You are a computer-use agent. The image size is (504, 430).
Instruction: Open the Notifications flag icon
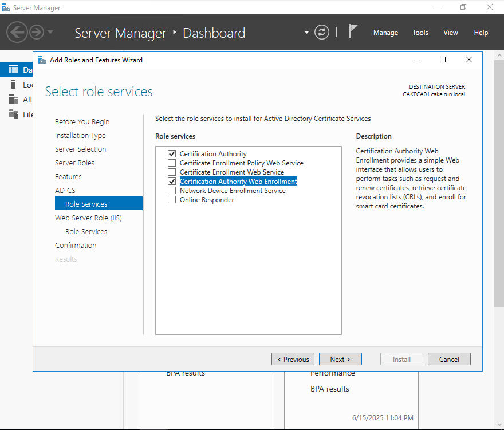353,31
